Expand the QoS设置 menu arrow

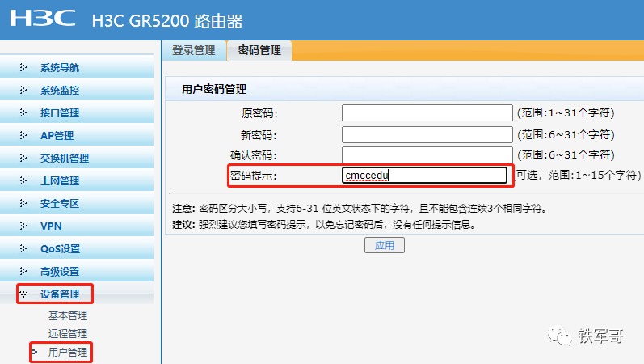coord(23,248)
